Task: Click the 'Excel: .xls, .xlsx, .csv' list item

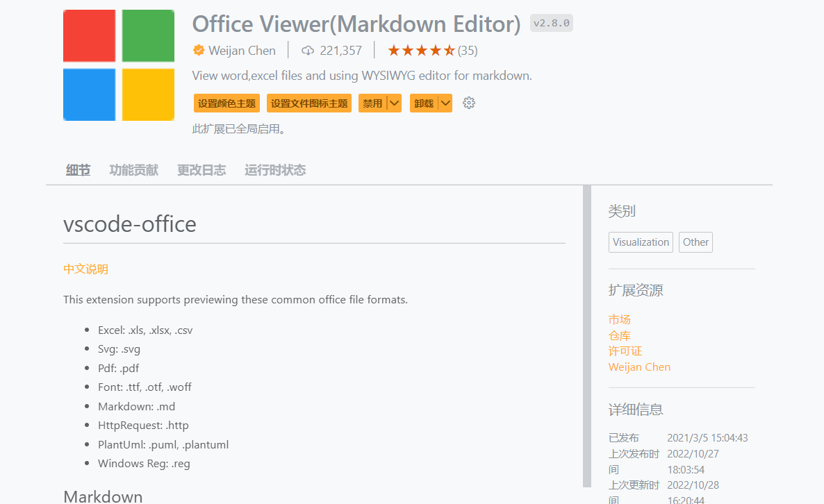Action: click(x=145, y=330)
